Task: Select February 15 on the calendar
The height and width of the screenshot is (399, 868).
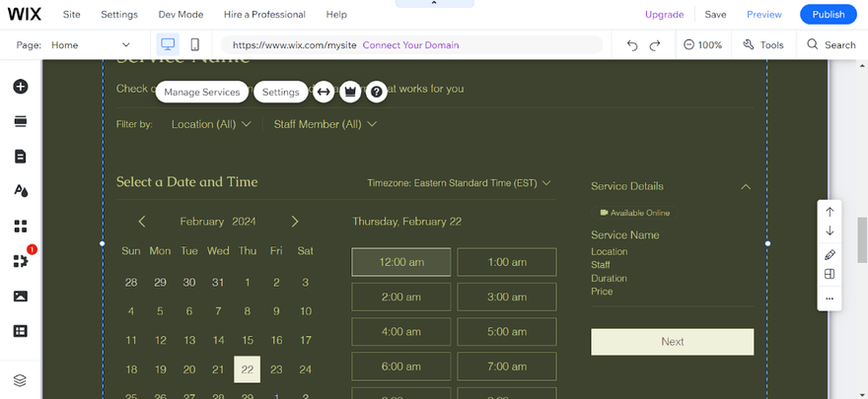Action: 248,341
